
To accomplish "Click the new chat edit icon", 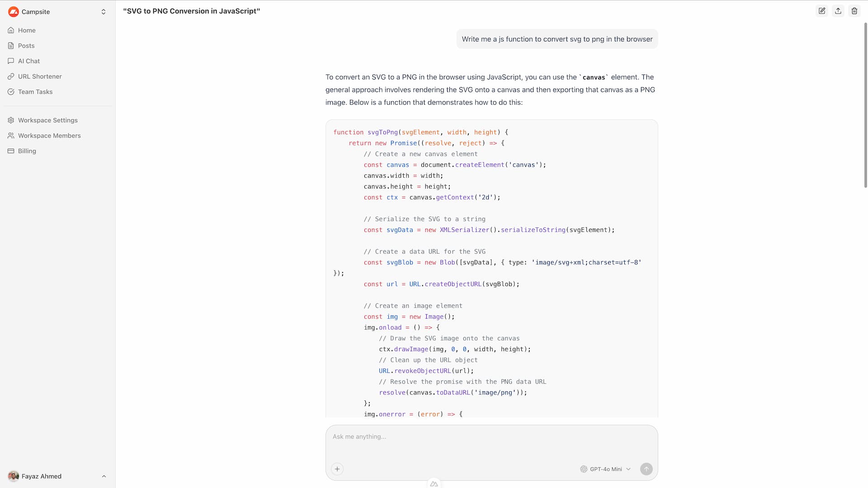I will pyautogui.click(x=822, y=11).
